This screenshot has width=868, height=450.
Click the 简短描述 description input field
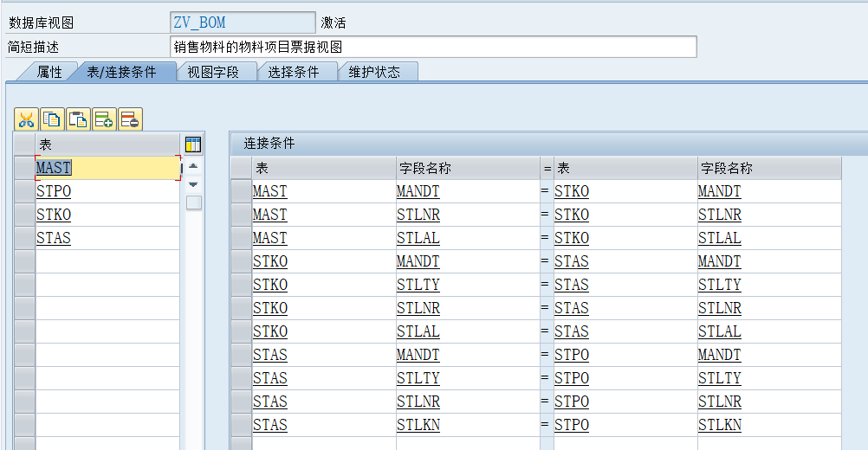pyautogui.click(x=433, y=47)
